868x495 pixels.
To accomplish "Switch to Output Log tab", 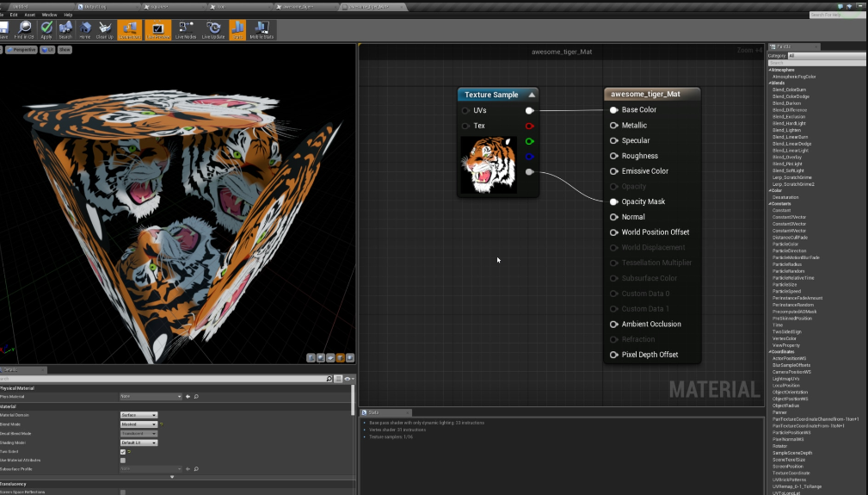I will coord(107,7).
